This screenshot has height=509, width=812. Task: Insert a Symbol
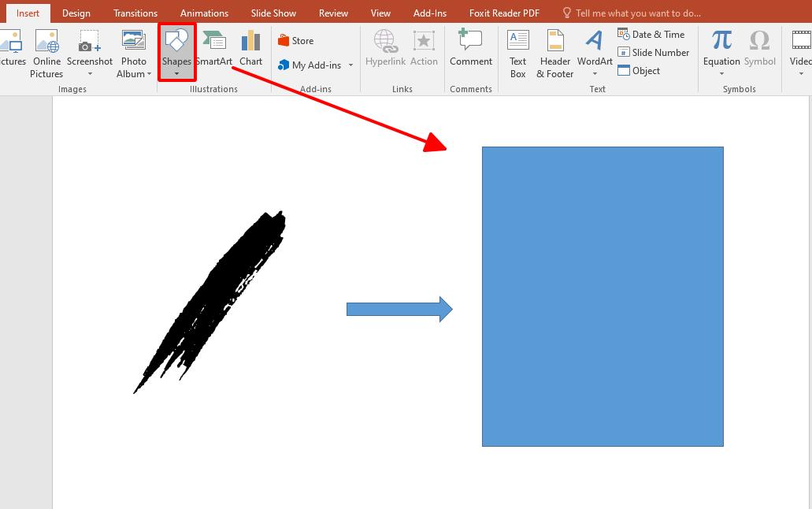click(758, 47)
